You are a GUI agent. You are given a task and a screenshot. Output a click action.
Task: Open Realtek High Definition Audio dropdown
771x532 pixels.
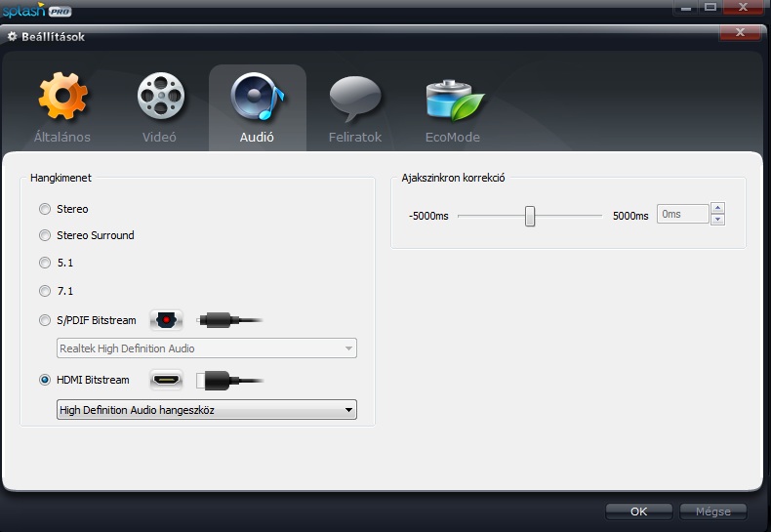coord(207,348)
